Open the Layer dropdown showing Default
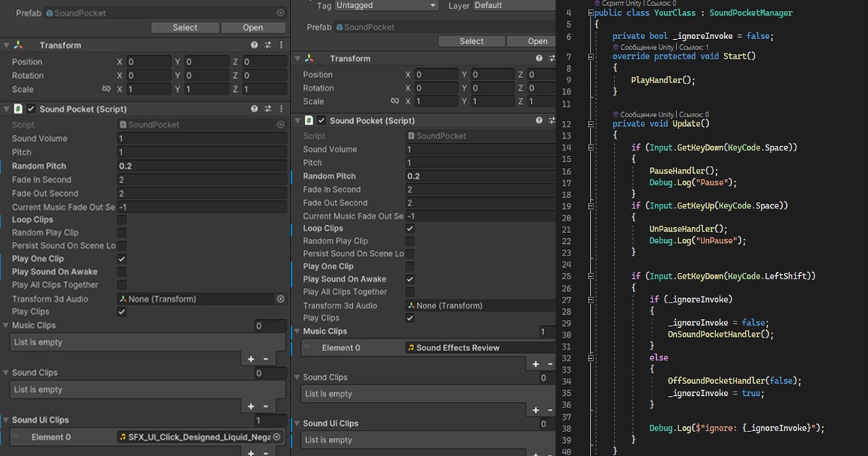This screenshot has height=456, width=868. click(514, 5)
